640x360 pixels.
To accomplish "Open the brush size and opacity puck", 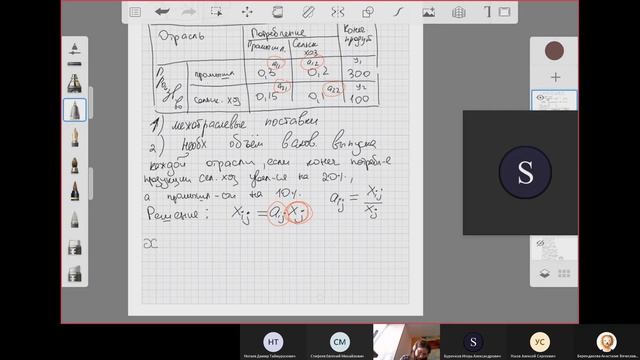I will pyautogui.click(x=74, y=48).
